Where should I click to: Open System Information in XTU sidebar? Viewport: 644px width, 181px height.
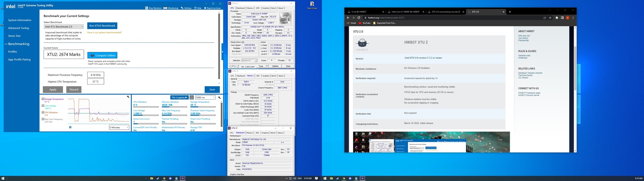pyautogui.click(x=20, y=20)
